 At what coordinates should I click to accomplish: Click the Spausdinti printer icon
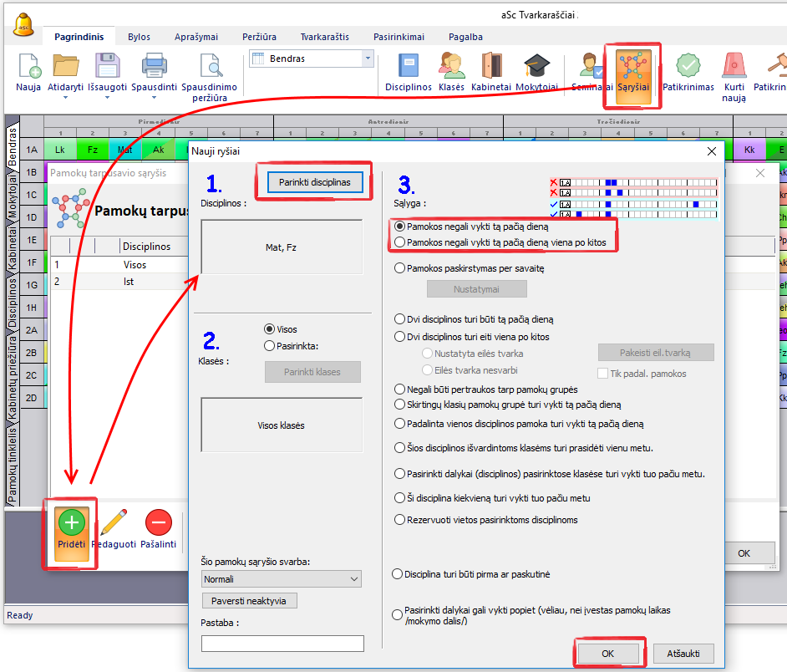point(155,67)
